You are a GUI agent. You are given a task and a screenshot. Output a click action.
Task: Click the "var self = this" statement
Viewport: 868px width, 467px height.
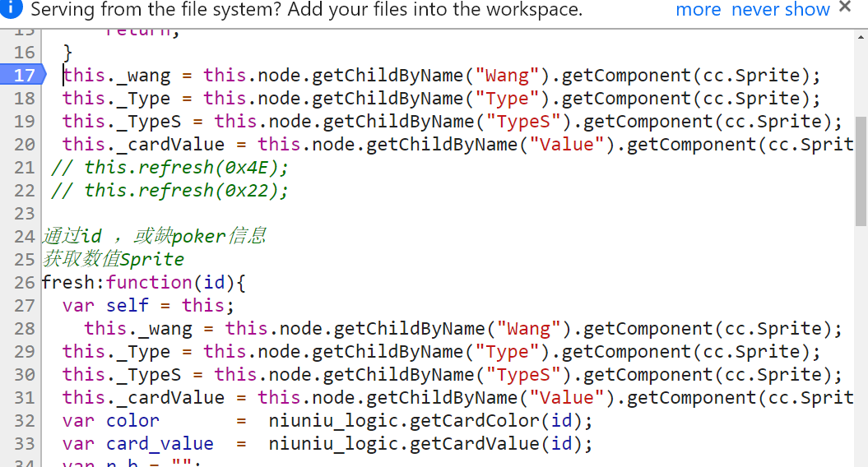148,305
